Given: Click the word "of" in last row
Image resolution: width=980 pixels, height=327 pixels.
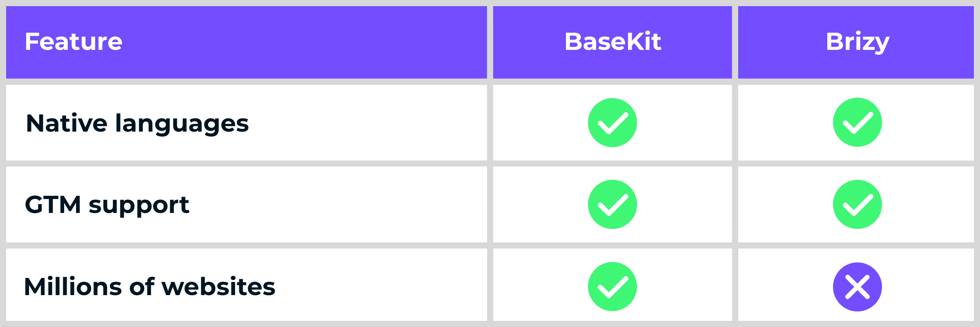Looking at the screenshot, I should [142, 287].
